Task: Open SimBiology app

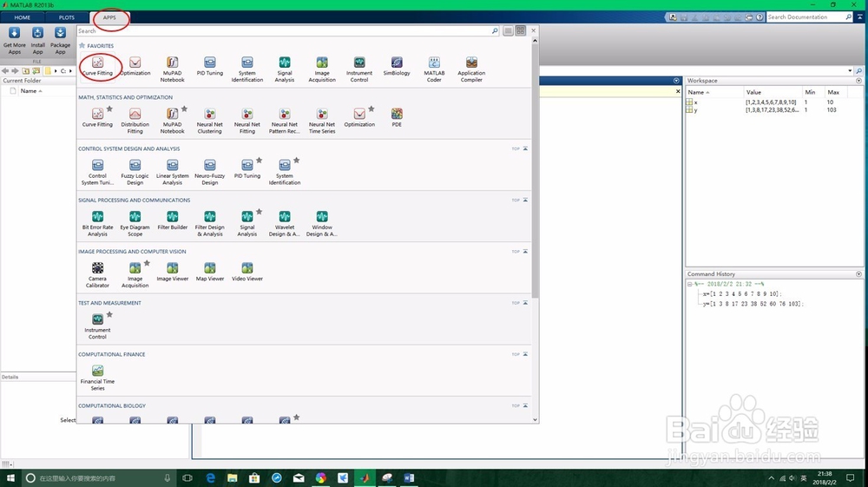Action: [397, 66]
